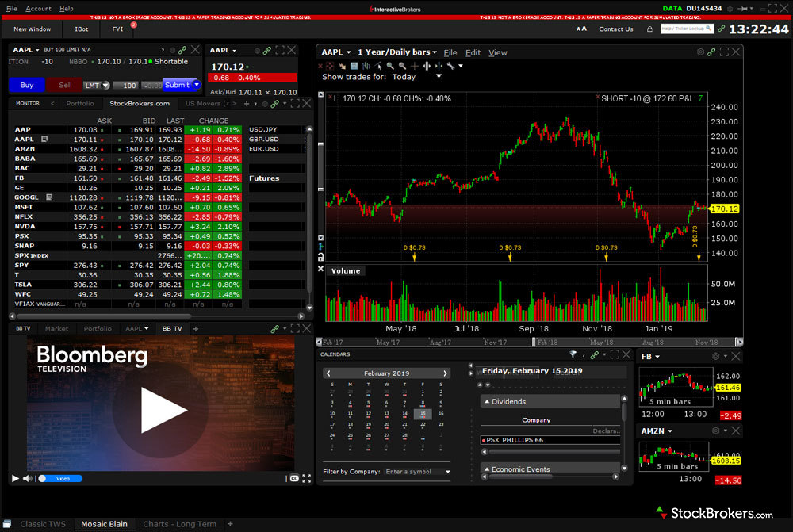Click the Submit order button
793x532 pixels.
pos(177,85)
